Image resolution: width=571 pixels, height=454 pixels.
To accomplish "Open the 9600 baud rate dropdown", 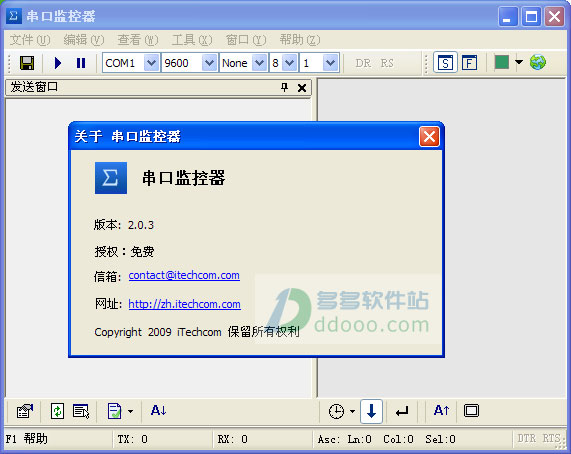I will [x=209, y=63].
